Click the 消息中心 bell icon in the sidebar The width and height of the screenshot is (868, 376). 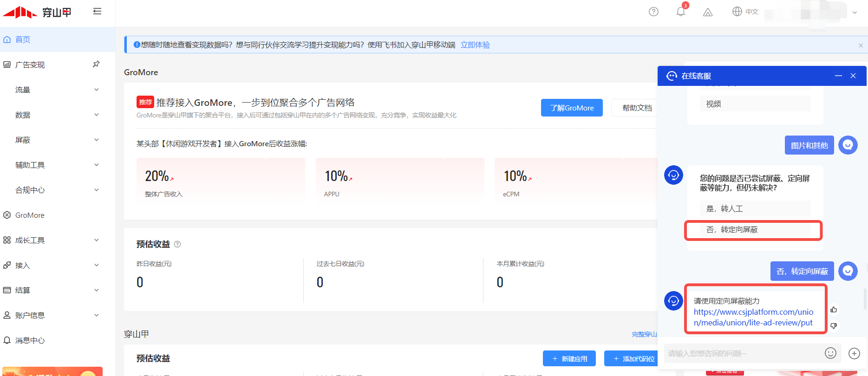(7, 340)
